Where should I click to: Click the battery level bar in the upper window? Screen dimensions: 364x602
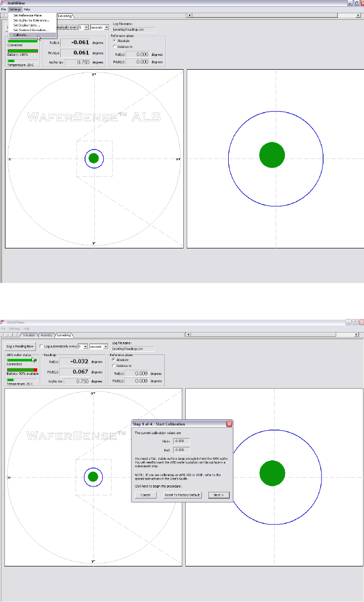coord(23,50)
